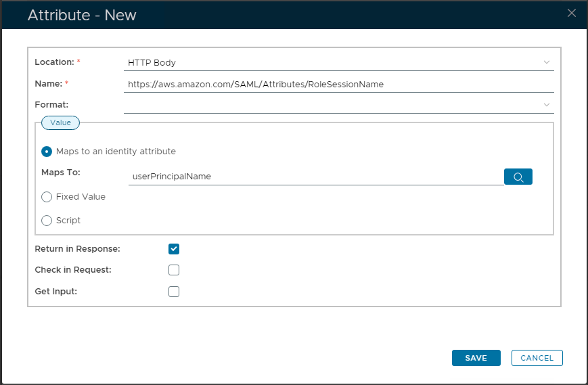Click the Maps To label text

[61, 173]
